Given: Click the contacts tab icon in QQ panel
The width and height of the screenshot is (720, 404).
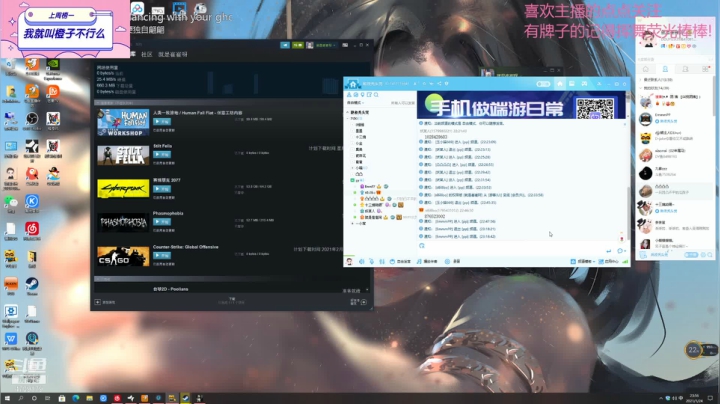Looking at the screenshot, I should click(x=665, y=69).
